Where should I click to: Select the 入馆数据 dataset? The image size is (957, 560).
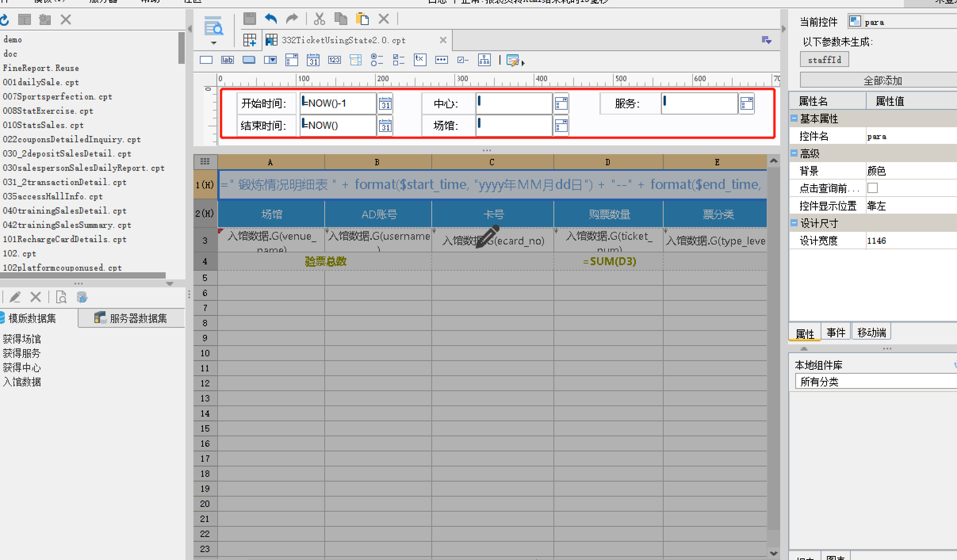pos(22,382)
